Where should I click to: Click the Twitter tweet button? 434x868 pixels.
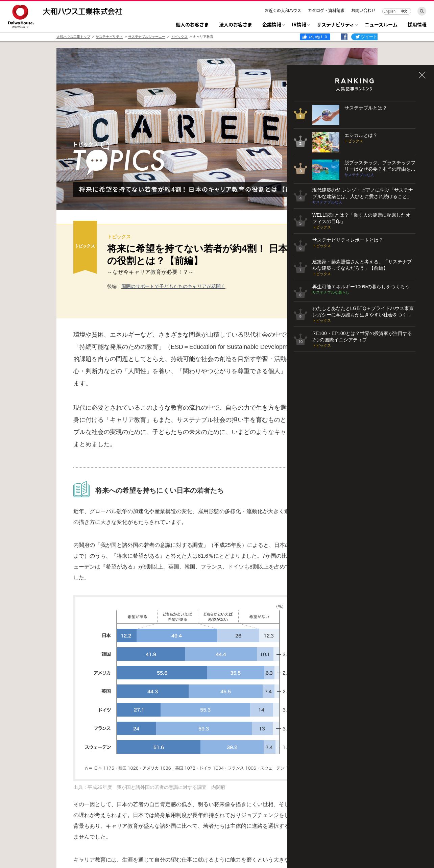pyautogui.click(x=364, y=37)
